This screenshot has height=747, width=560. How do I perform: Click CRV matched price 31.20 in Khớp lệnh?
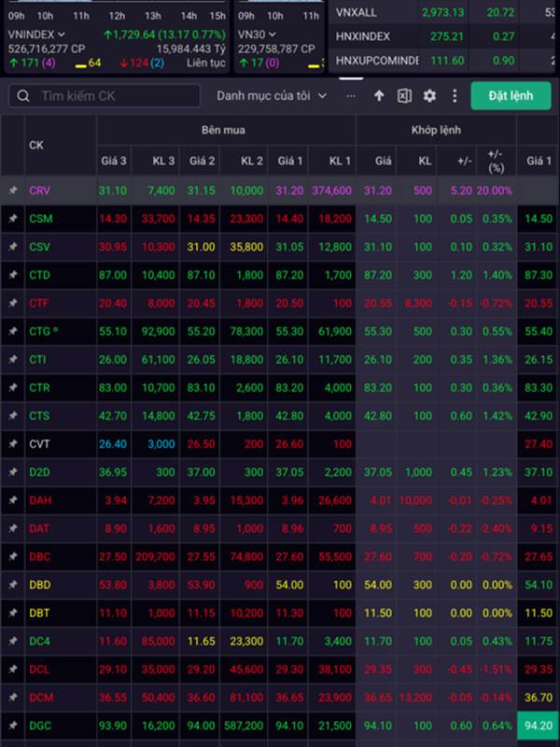tap(378, 190)
